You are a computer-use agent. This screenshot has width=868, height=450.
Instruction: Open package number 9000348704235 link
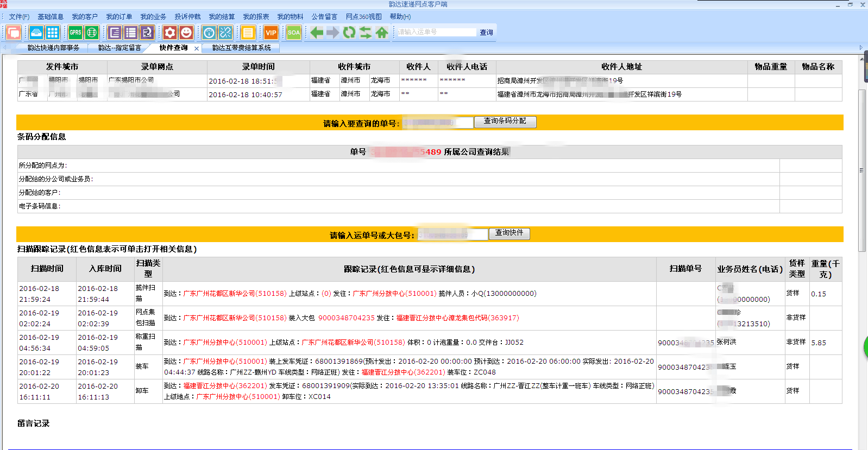point(347,318)
